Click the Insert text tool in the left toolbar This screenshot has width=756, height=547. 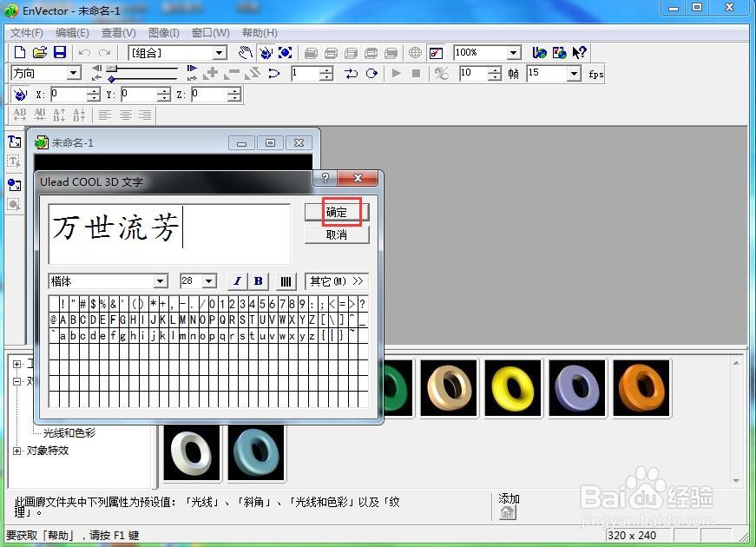coord(15,142)
